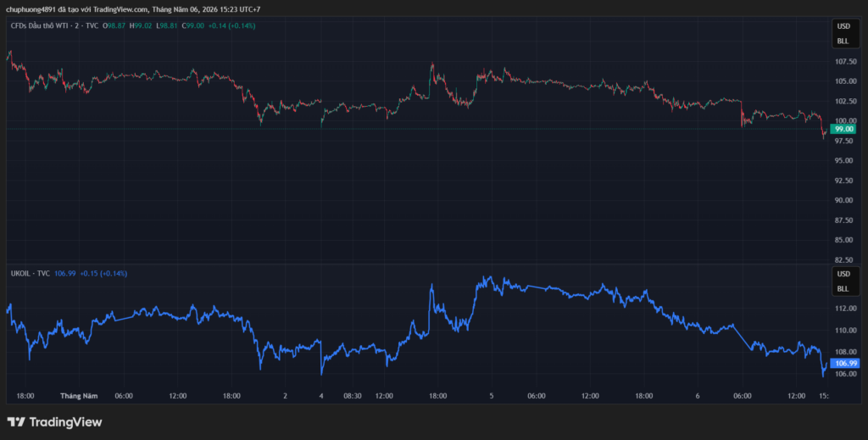Screen dimensions: 868x440
Task: Click the Tháng Năm label on time axis
Action: (79, 396)
